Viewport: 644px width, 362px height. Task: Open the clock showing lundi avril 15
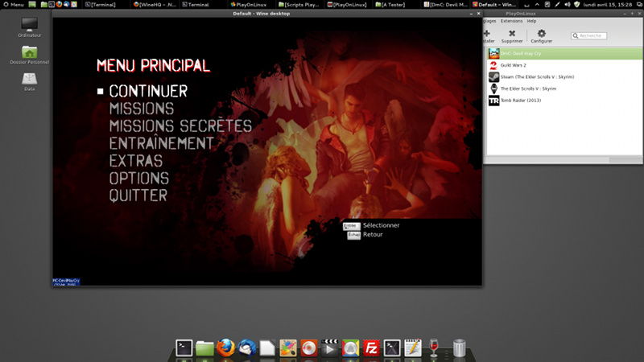pyautogui.click(x=608, y=5)
